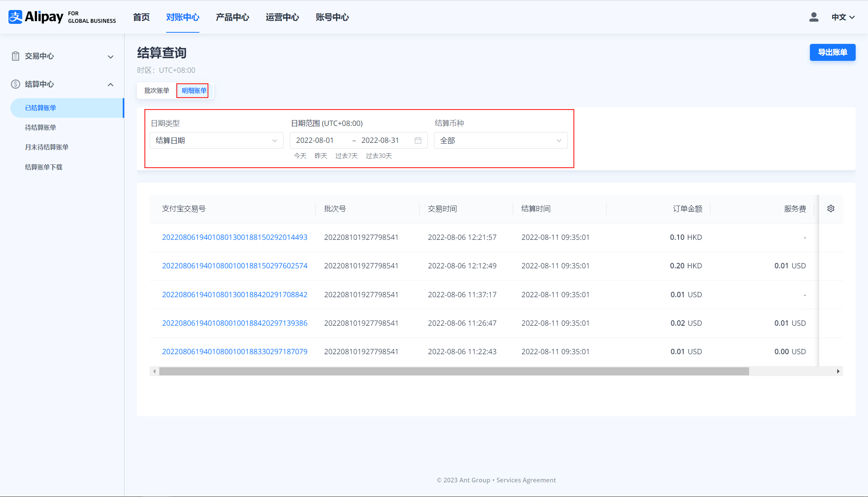The height and width of the screenshot is (497, 868).
Task: Click the table horizontal scrollbar
Action: 454,371
